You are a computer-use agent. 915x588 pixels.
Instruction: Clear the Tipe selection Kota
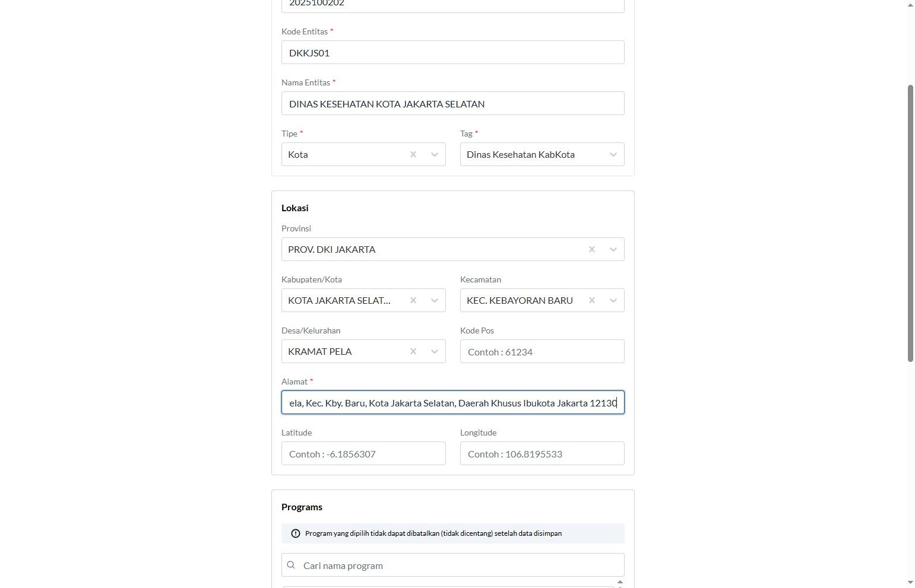(413, 154)
